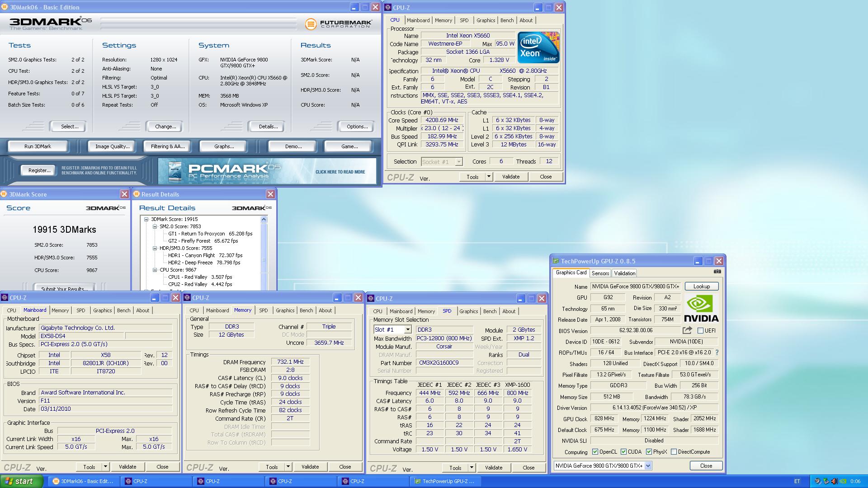Click the NVIDIA logo in GPU-Z
The image size is (868, 488).
[x=701, y=308]
